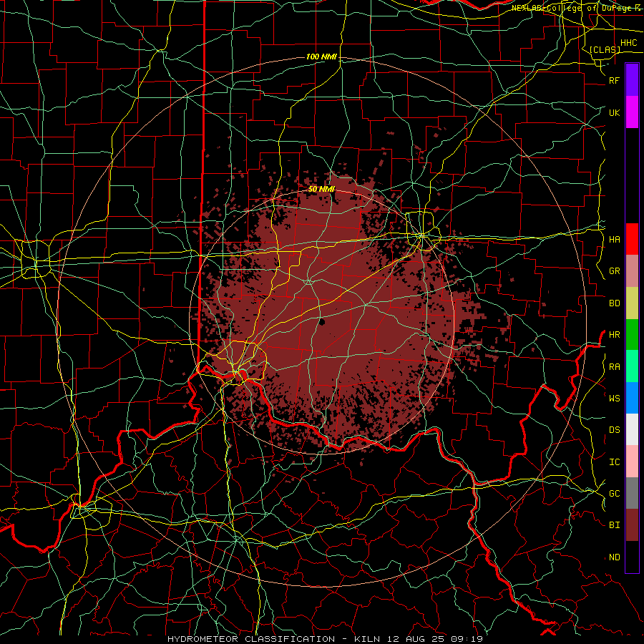The width and height of the screenshot is (644, 644).
Task: Click the white DS color swatch
Action: (x=632, y=429)
